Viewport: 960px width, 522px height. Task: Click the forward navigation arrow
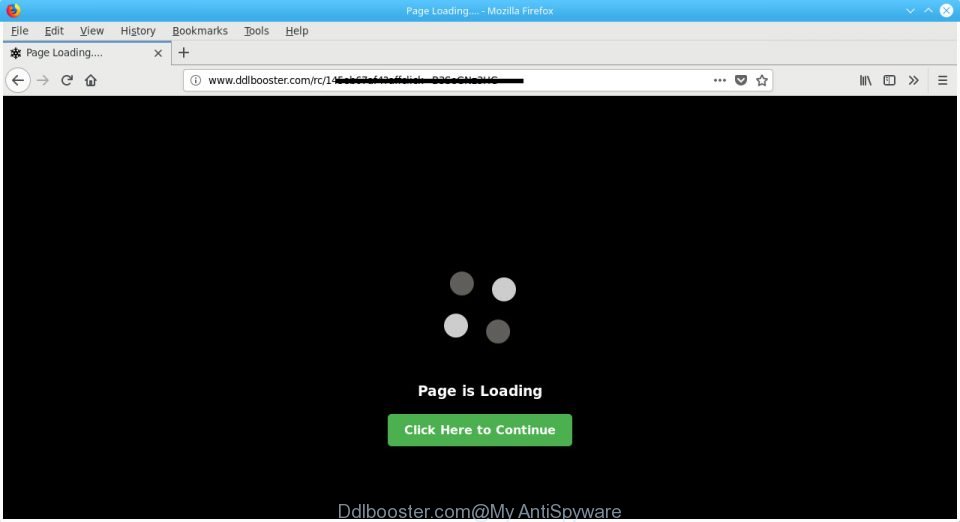click(x=42, y=80)
